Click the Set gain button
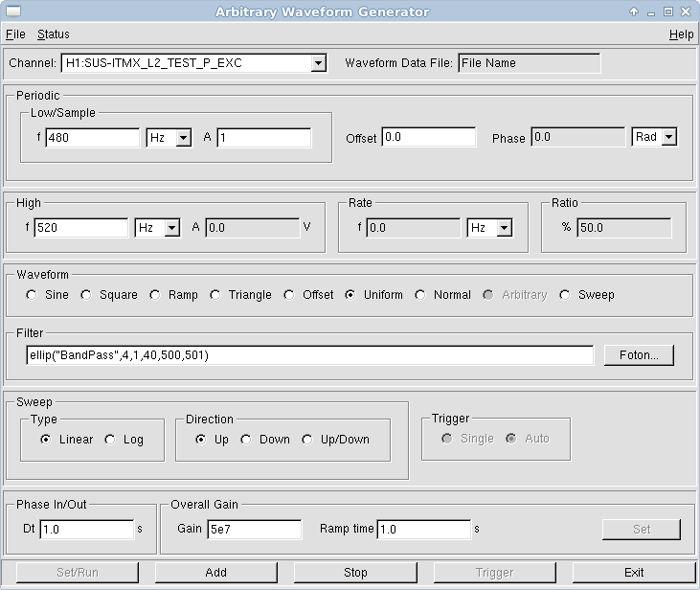700x590 pixels. 642,530
